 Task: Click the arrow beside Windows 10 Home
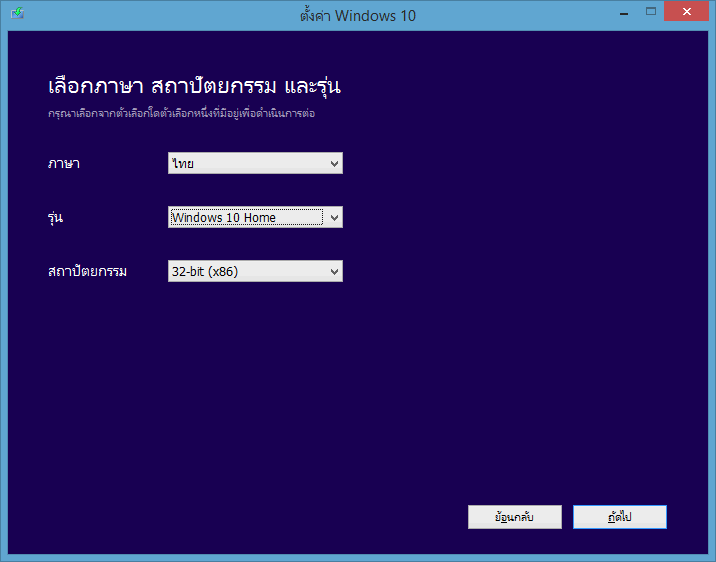click(334, 217)
